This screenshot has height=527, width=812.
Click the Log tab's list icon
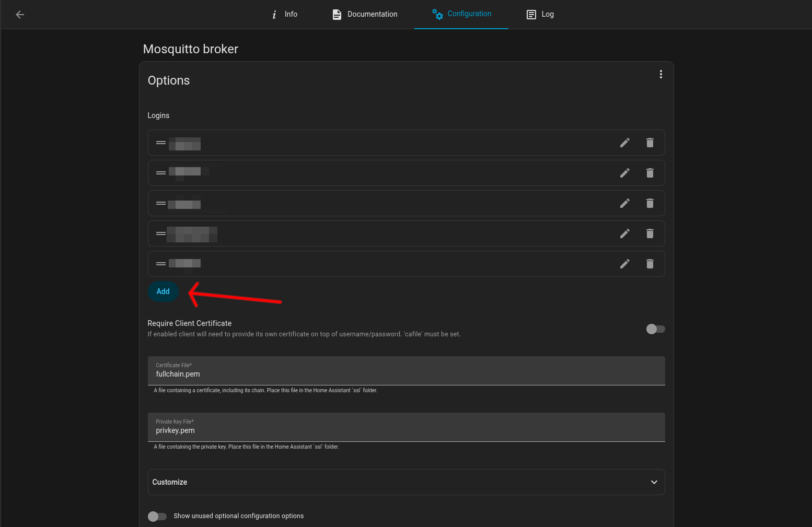(531, 15)
